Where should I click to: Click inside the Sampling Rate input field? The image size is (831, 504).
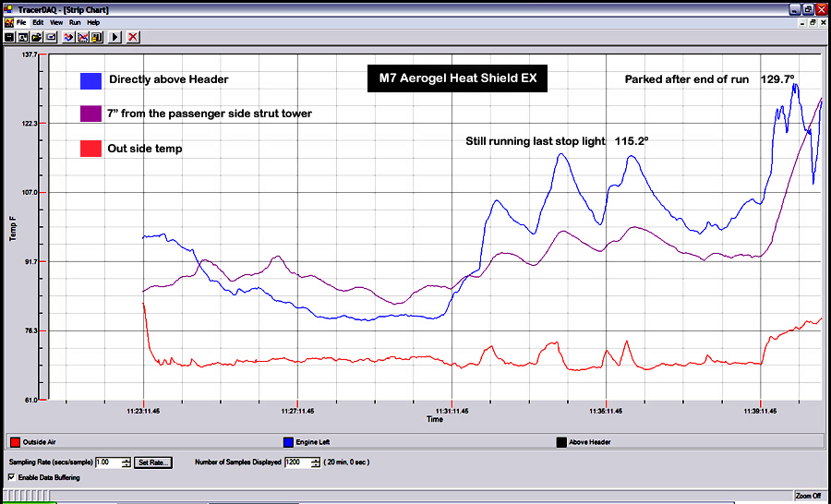[106, 462]
